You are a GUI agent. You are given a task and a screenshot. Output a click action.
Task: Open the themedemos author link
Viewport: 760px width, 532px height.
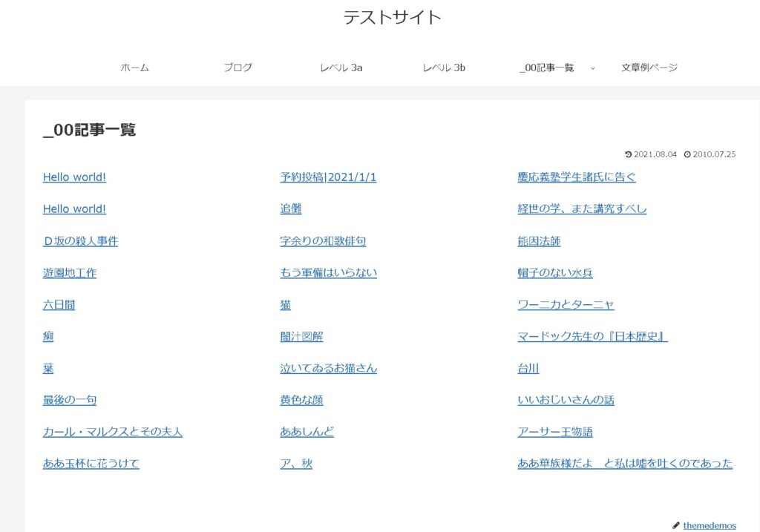(x=710, y=525)
